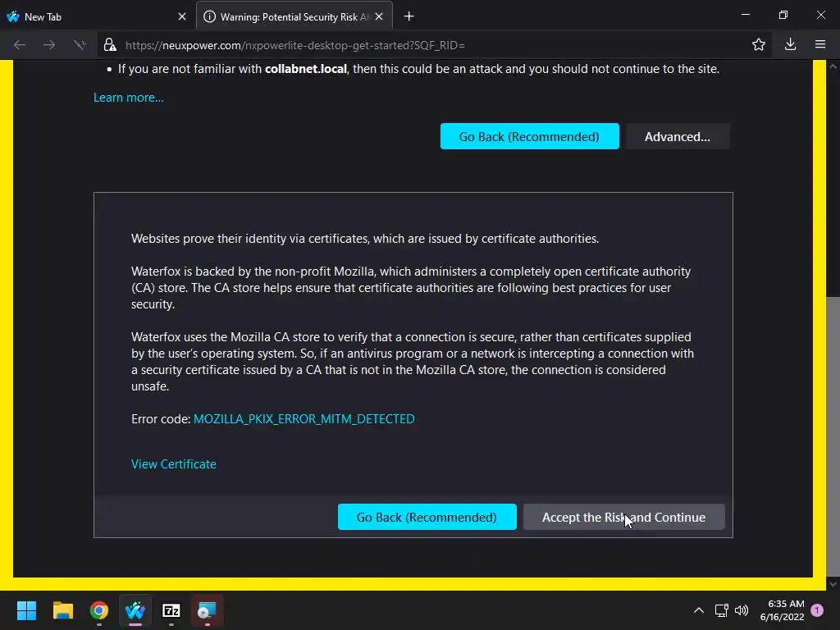This screenshot has height=630, width=840.
Task: Click Accept the Risk and Continue
Action: point(624,517)
